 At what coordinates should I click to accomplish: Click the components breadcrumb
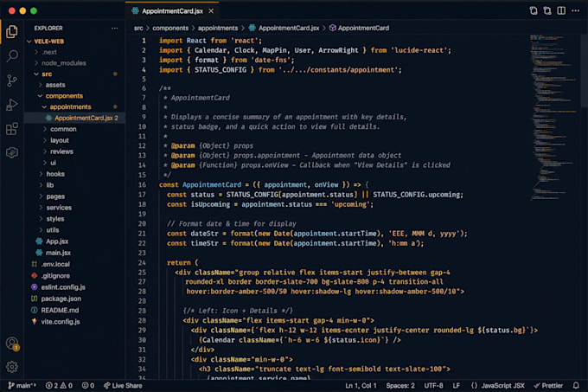[170, 29]
